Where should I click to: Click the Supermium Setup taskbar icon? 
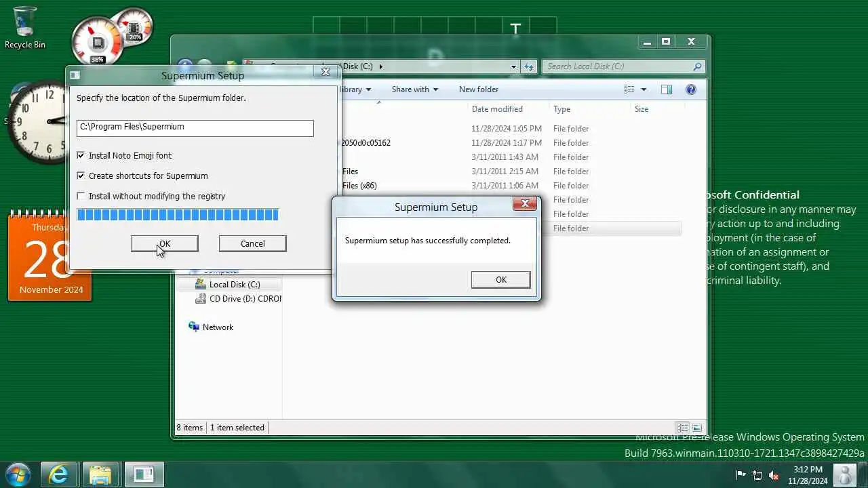(144, 474)
